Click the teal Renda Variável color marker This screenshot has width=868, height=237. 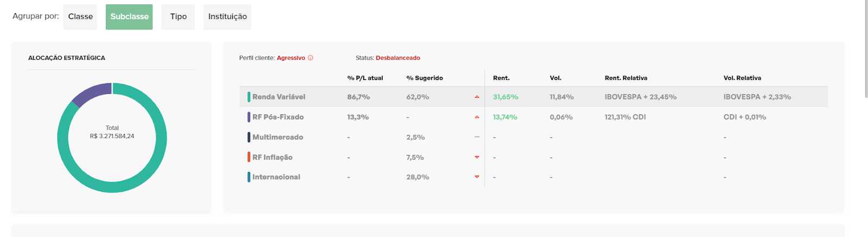[x=249, y=97]
